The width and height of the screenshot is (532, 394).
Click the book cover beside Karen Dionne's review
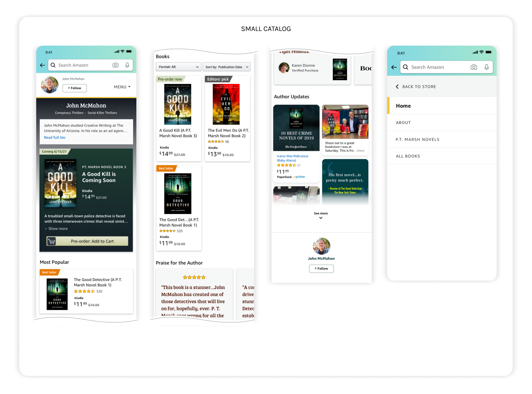click(340, 69)
